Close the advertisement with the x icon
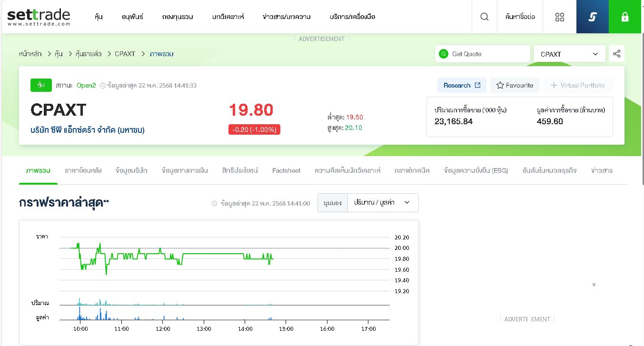 tap(594, 285)
